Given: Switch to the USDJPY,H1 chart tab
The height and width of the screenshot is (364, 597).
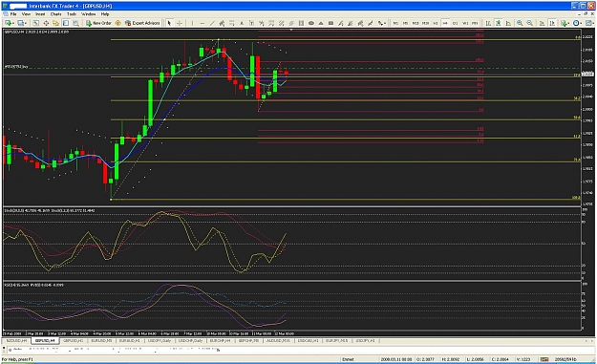Looking at the screenshot, I should 365,340.
